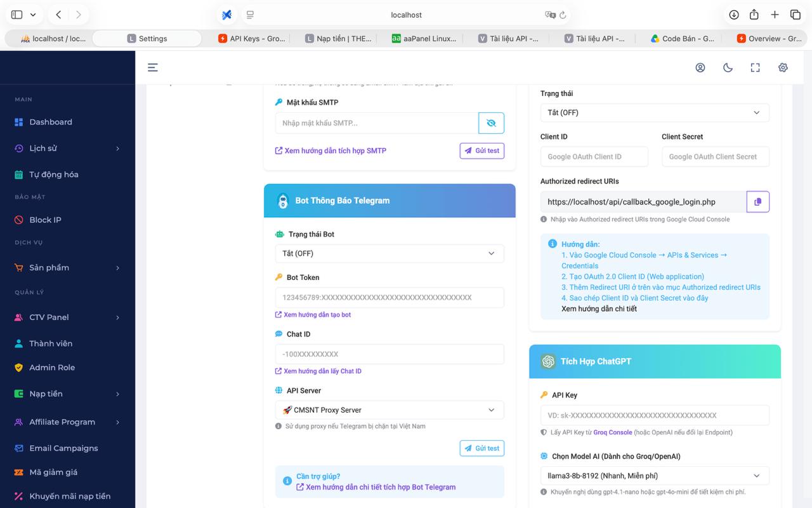Switch to Nạp tiền | THE... browser tab
This screenshot has width=812, height=508.
(x=338, y=39)
